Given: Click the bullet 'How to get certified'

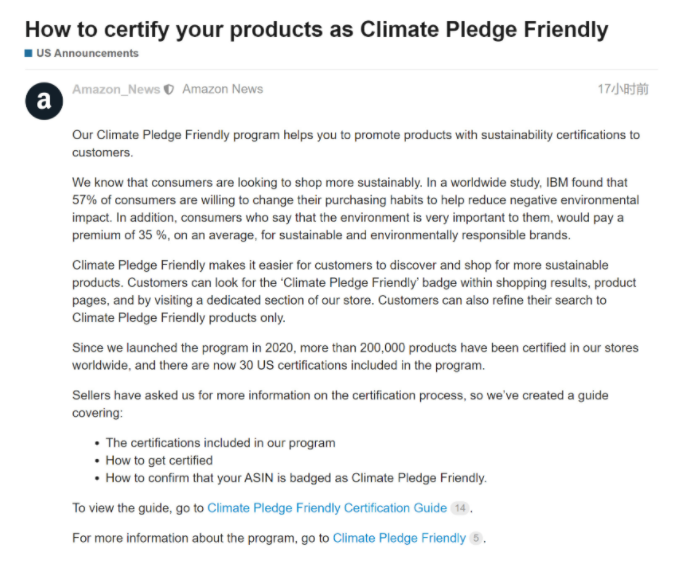Looking at the screenshot, I should tap(159, 460).
